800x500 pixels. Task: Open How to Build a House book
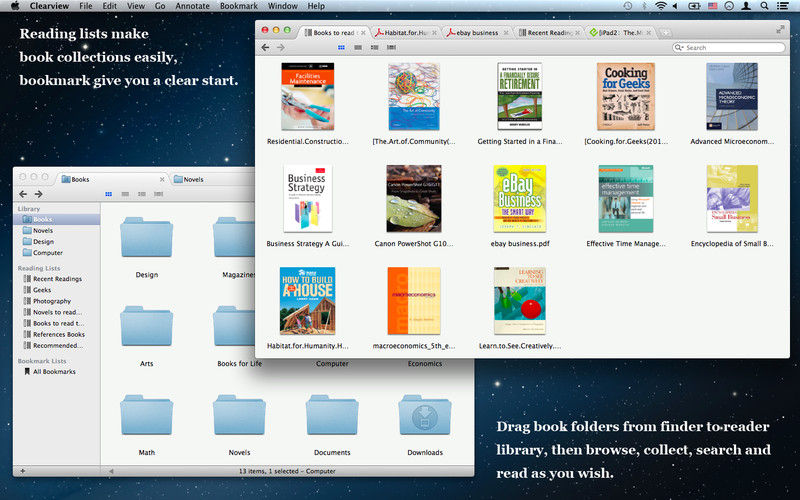point(308,301)
